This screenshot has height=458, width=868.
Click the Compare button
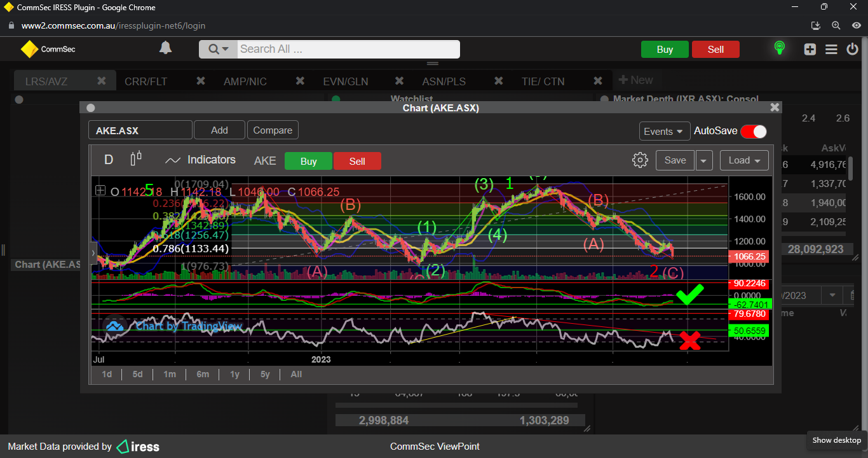tap(273, 130)
